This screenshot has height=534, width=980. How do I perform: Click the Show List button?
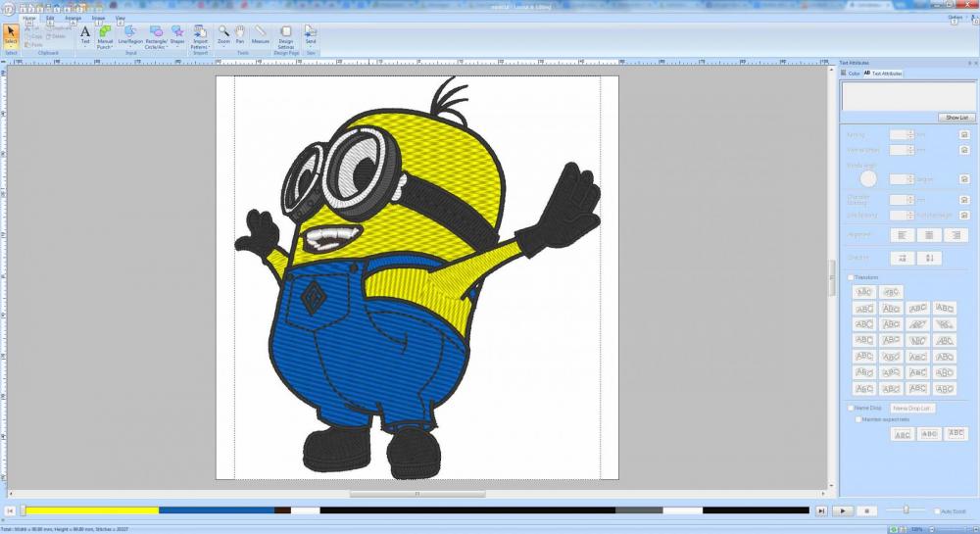956,118
